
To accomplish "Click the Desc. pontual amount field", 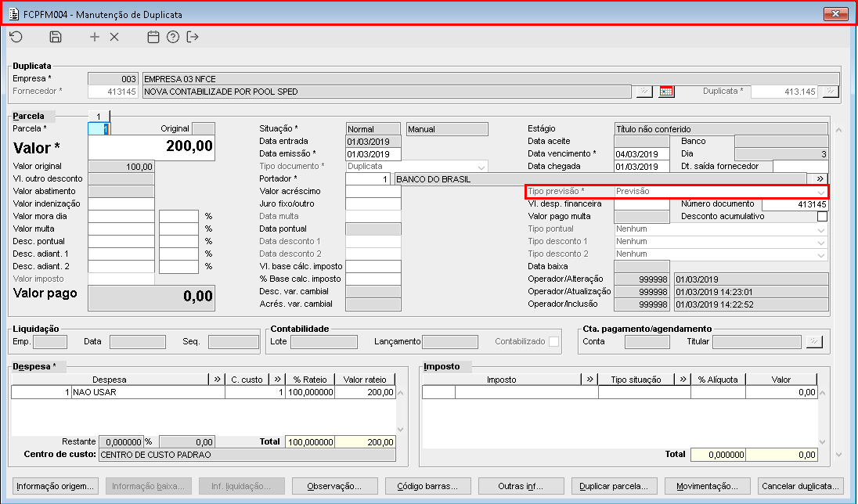I will point(121,242).
